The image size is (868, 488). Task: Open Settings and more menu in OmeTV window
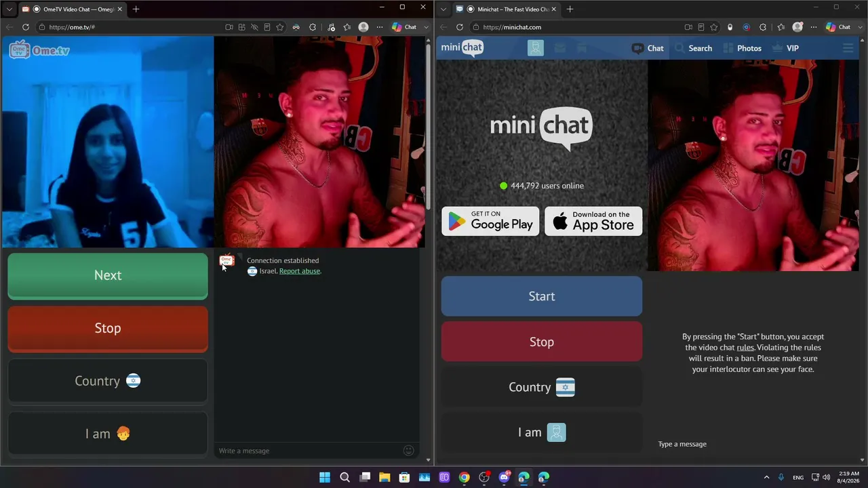point(379,27)
